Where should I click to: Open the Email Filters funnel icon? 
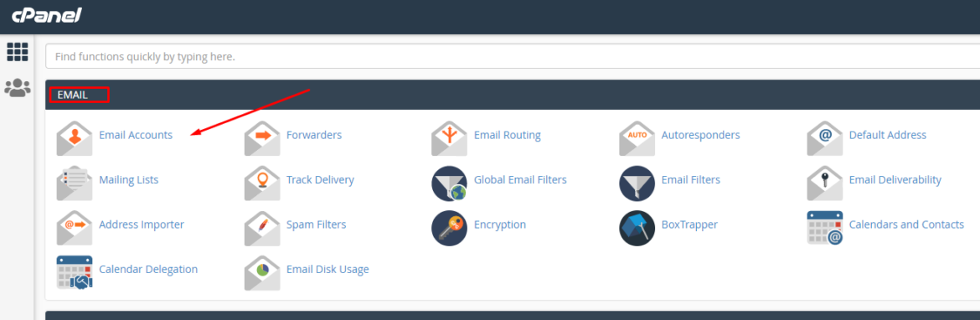[x=637, y=183]
